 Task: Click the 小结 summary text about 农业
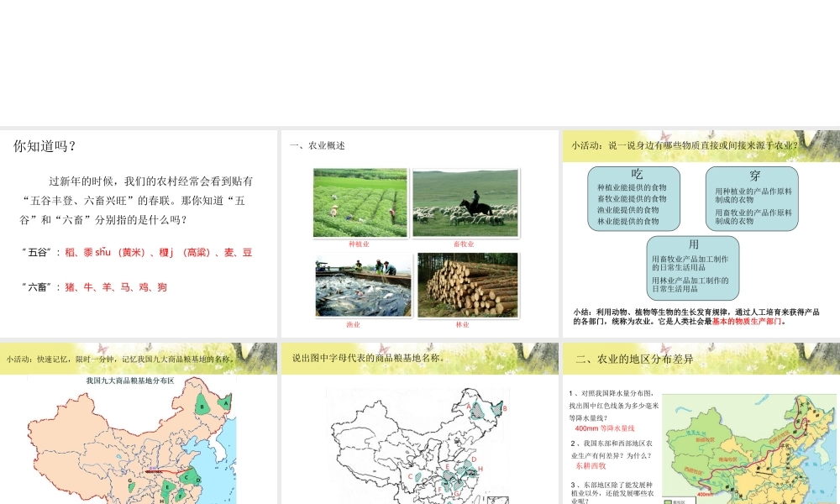click(696, 317)
